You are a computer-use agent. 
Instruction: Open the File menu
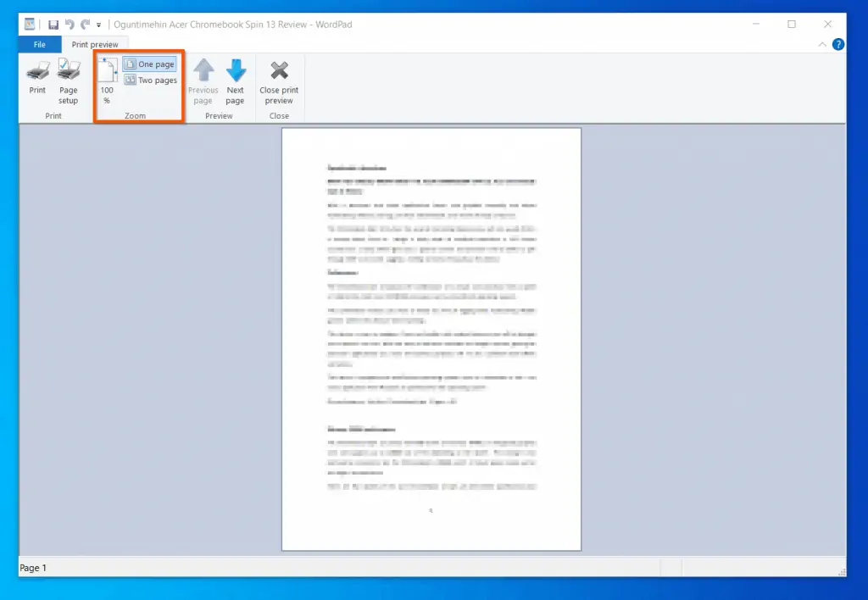tap(40, 44)
